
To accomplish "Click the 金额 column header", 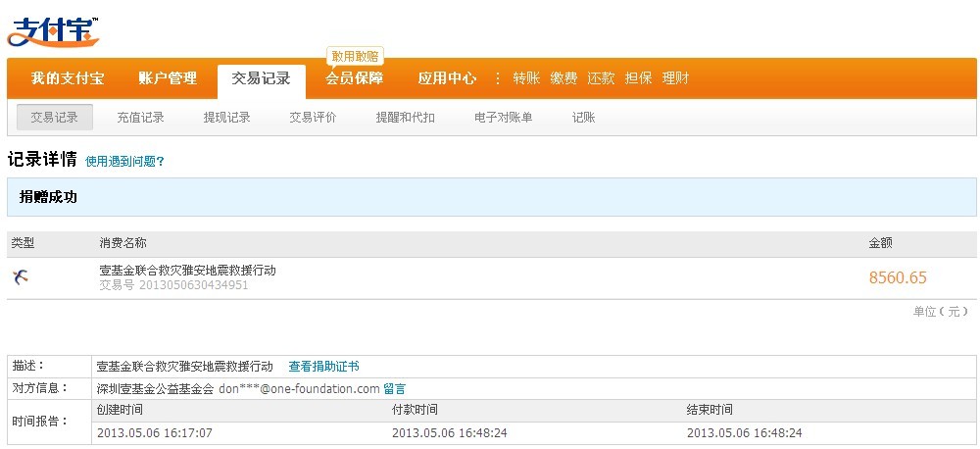I will pyautogui.click(x=880, y=242).
